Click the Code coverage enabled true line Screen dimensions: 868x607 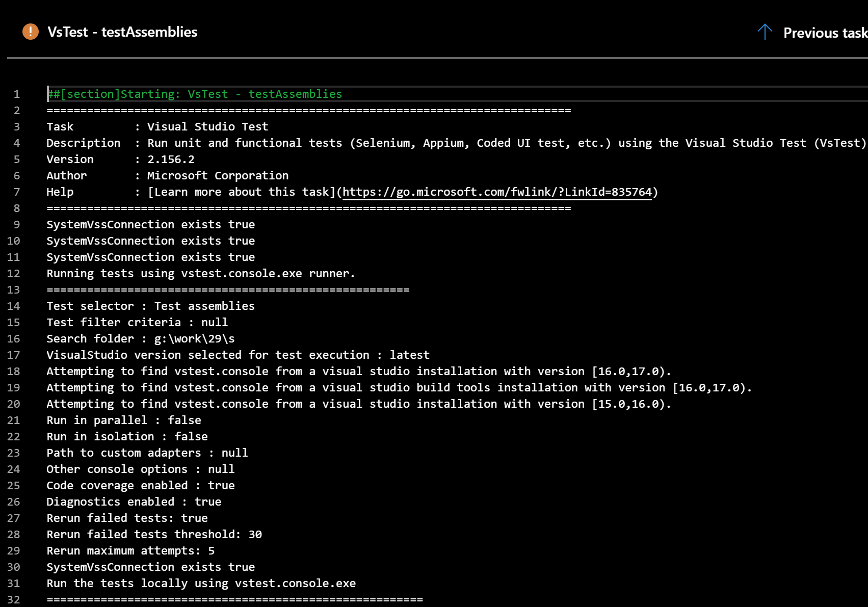[x=140, y=486]
